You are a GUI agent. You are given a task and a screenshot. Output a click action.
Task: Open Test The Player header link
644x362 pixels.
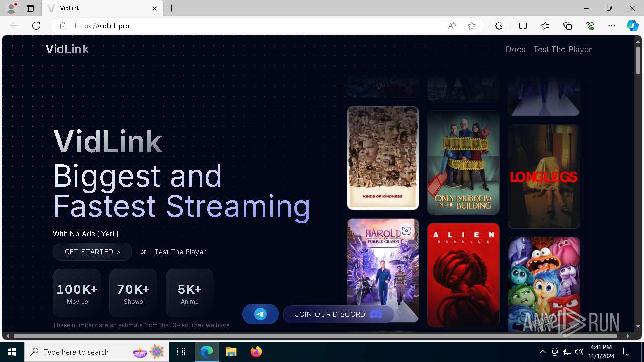(x=562, y=49)
